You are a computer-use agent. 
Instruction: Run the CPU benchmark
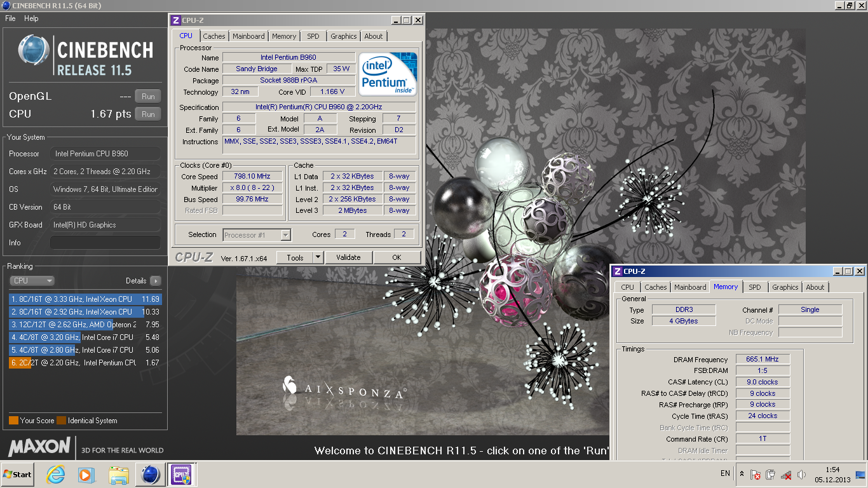click(x=148, y=114)
